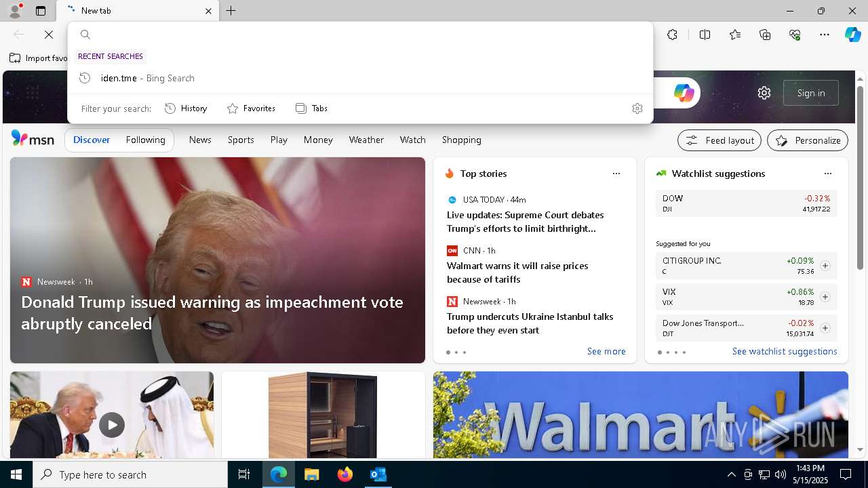Open the Money section

coord(318,140)
